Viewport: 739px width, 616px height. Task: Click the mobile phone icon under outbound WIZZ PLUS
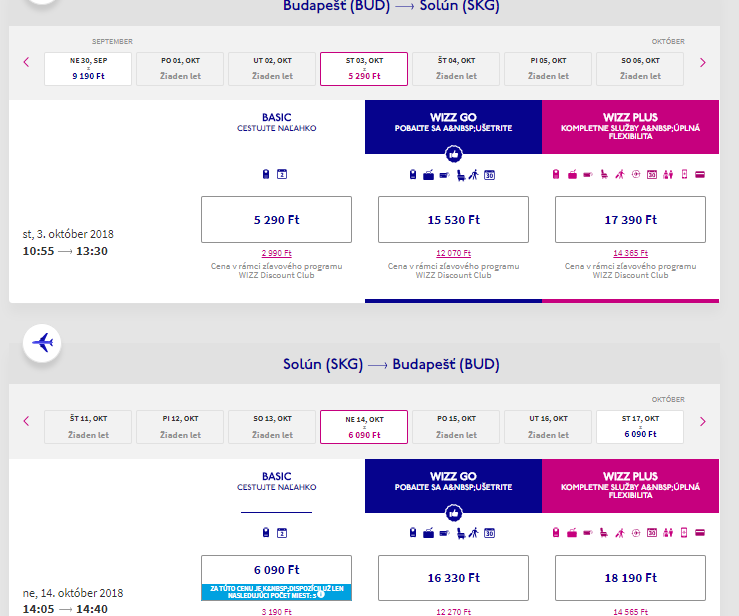coord(684,176)
